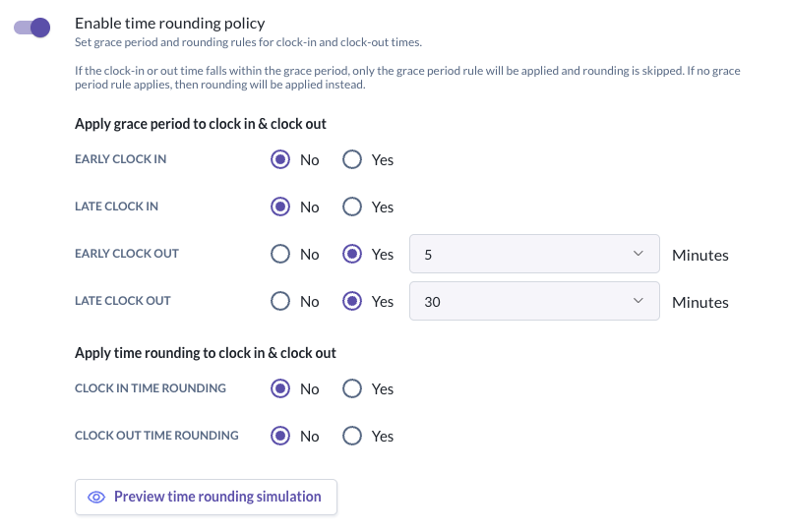This screenshot has height=532, width=790.
Task: Select No for Early Clock Out
Action: pos(280,254)
